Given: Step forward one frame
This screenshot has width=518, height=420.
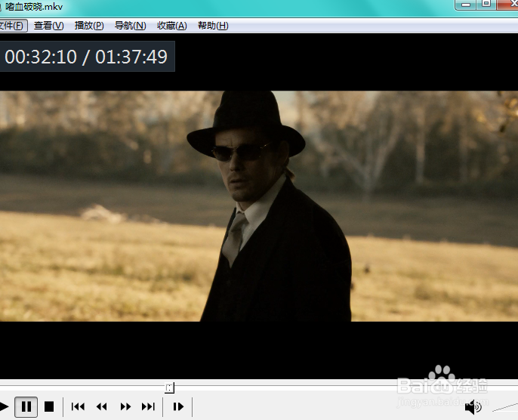Looking at the screenshot, I should (x=178, y=407).
